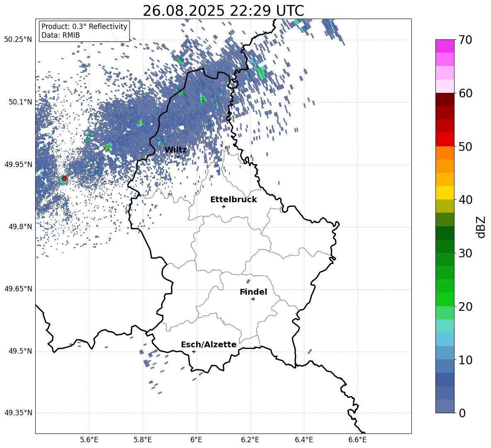The width and height of the screenshot is (491, 448).
Task: Pick the dark maroon swatch below 60
Action: coord(445,100)
